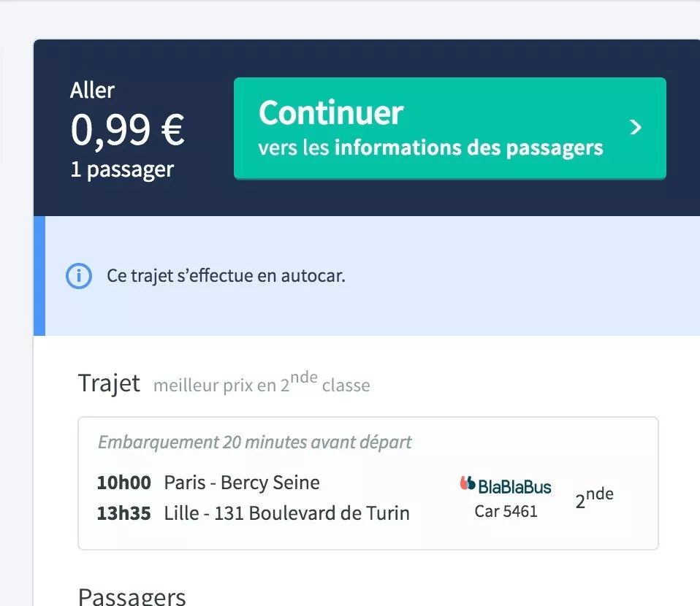Click the Embarquement 20 minutes boarding note
This screenshot has height=606, width=700.
(254, 442)
